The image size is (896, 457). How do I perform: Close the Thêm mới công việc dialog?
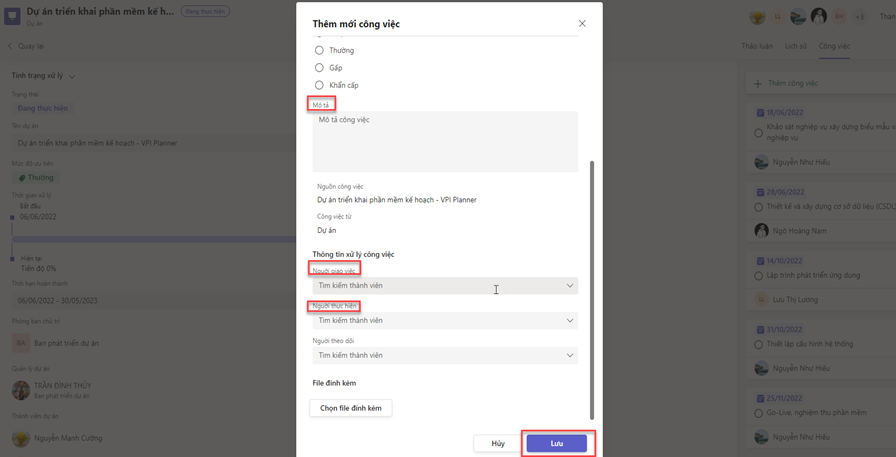(582, 23)
